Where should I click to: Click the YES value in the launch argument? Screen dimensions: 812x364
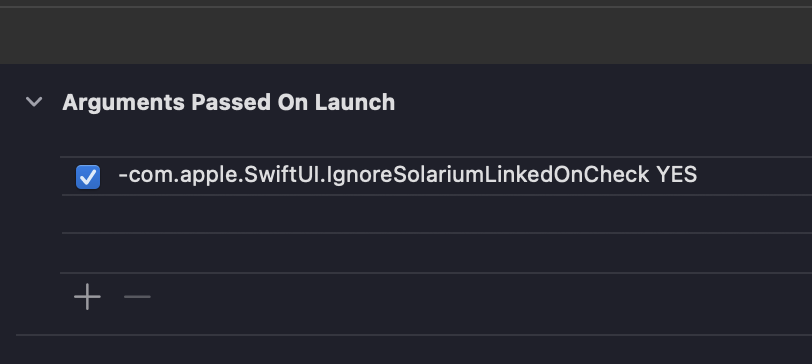[x=676, y=175]
